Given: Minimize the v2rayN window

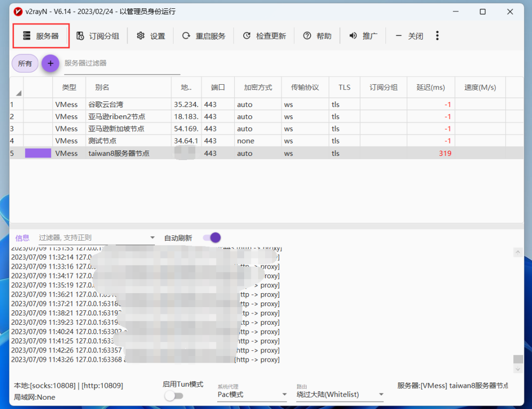Looking at the screenshot, I should (x=456, y=11).
